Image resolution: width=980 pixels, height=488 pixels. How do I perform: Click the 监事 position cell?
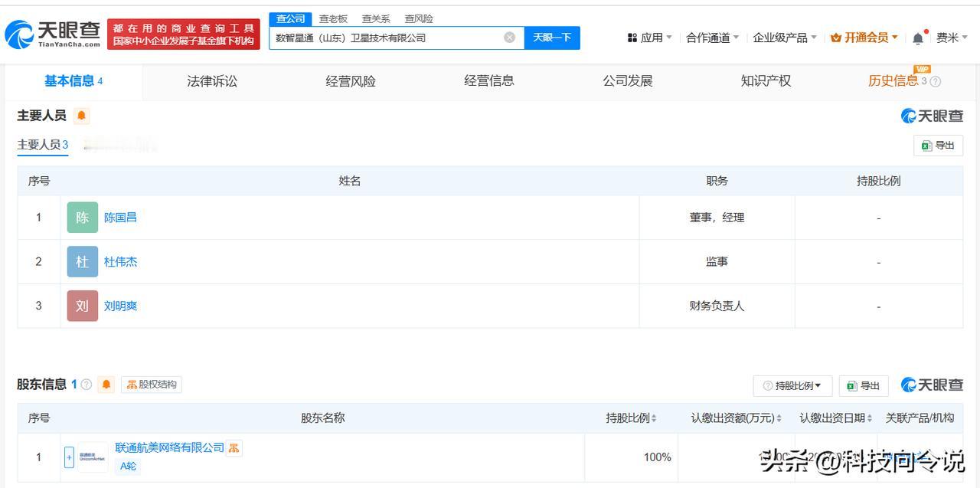[x=717, y=262]
